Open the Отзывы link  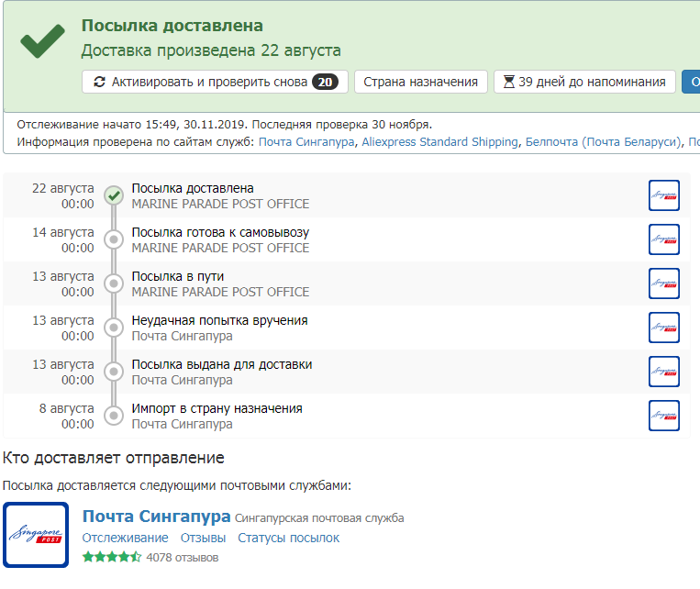click(203, 538)
